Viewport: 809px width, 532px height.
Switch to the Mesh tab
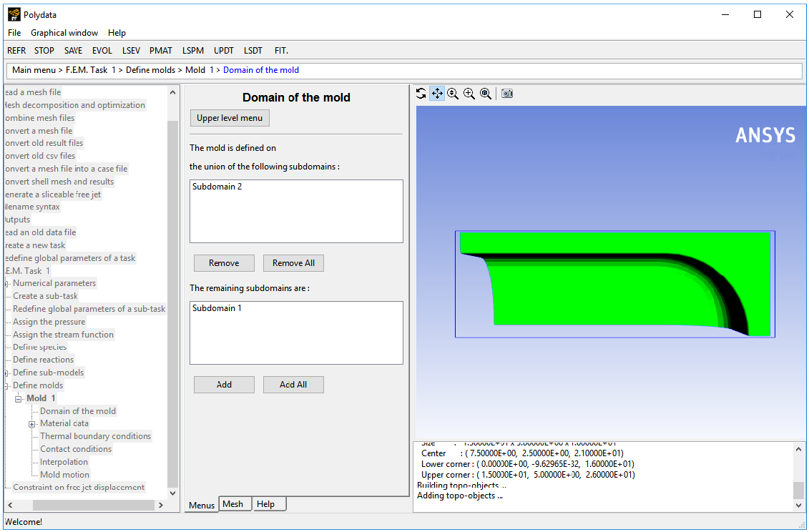pyautogui.click(x=235, y=503)
